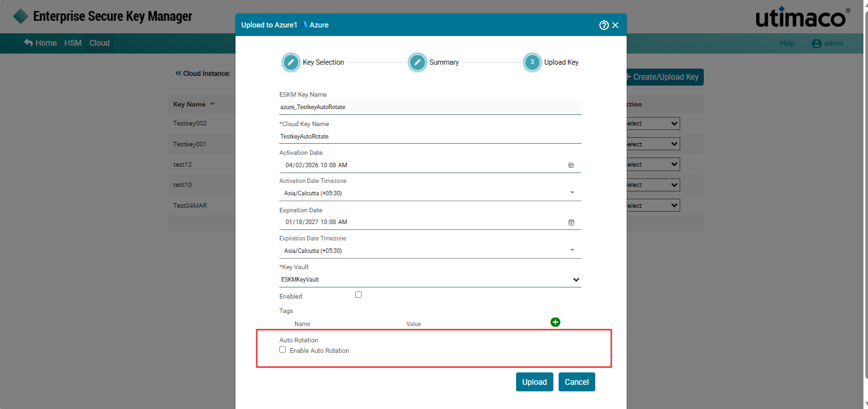868x409 pixels.
Task: Open the Expiration Date calendar picker icon
Action: 571,222
